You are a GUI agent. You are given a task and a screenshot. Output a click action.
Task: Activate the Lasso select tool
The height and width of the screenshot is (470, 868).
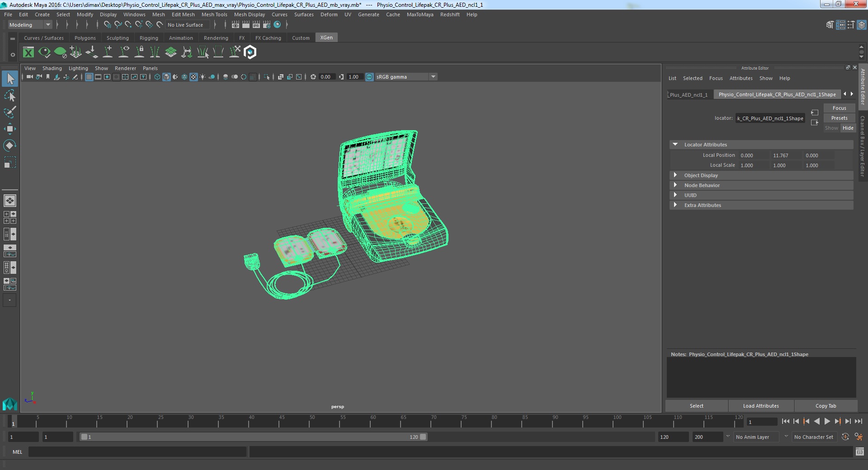(x=10, y=95)
